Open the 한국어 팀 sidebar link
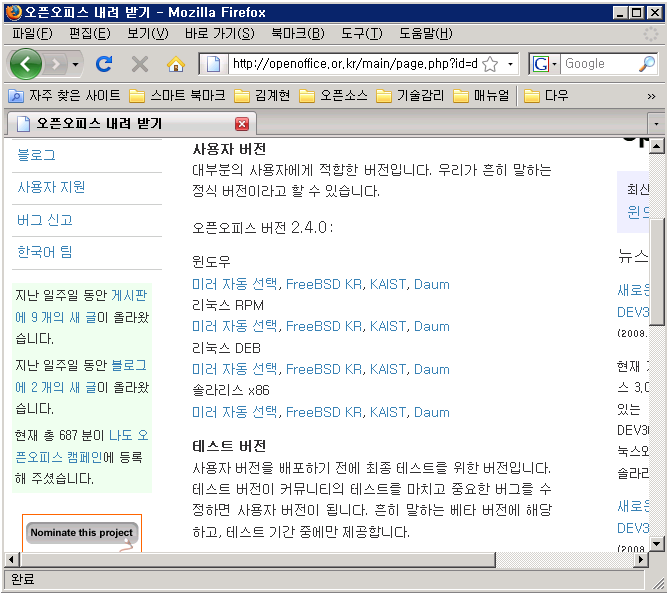The width and height of the screenshot is (668, 594). coord(44,252)
